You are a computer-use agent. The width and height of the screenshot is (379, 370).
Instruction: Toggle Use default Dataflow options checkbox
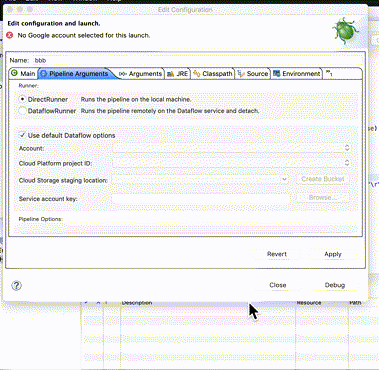22,135
